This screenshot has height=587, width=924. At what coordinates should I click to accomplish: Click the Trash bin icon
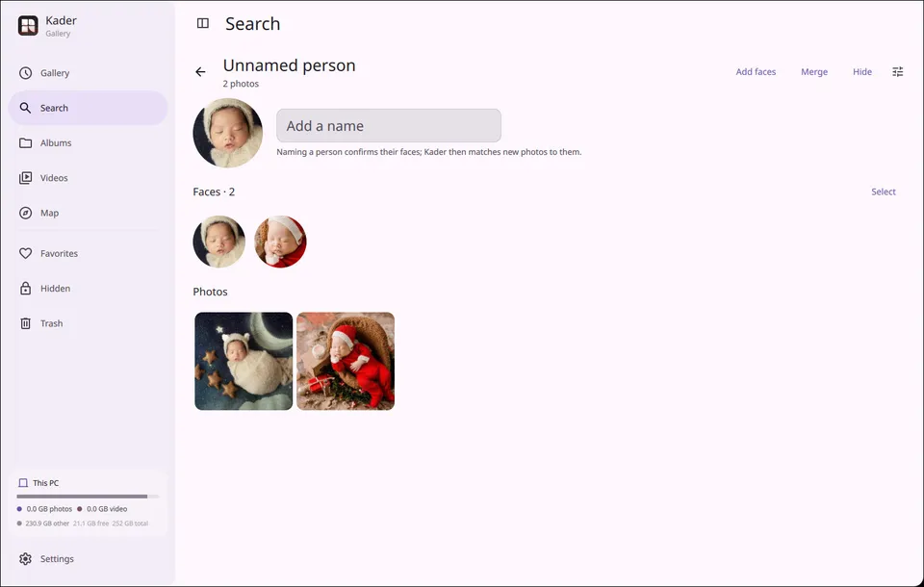point(25,323)
